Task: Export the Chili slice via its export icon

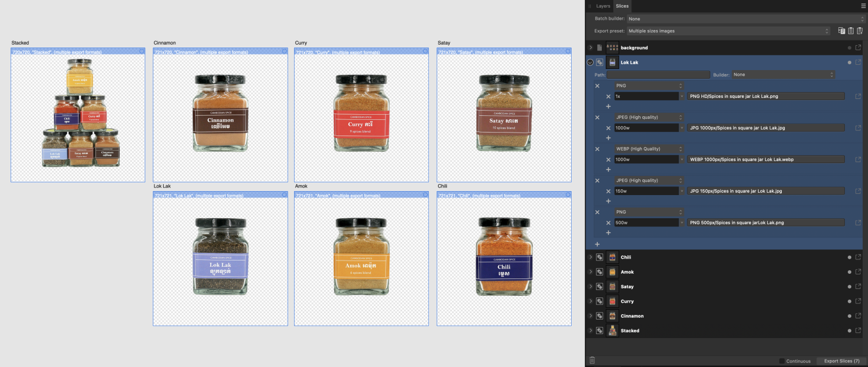Action: (858, 257)
